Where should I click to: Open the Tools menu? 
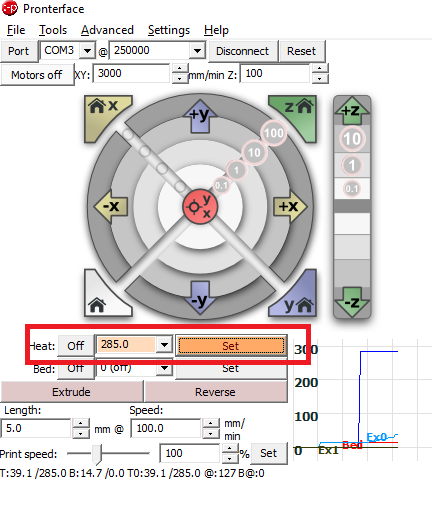click(x=53, y=30)
